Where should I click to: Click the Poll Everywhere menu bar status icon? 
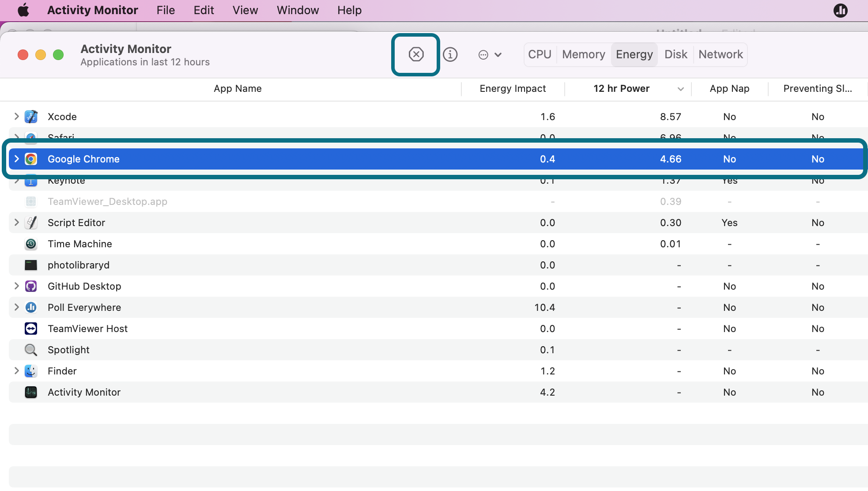(x=840, y=10)
